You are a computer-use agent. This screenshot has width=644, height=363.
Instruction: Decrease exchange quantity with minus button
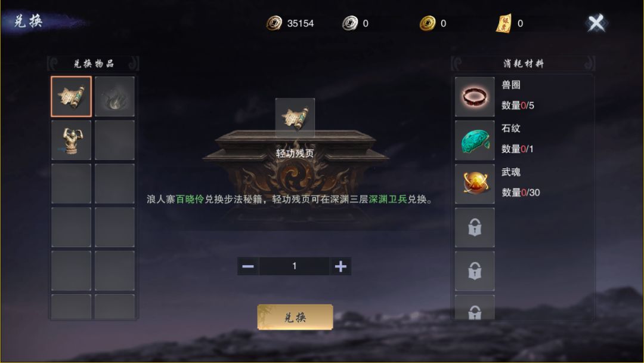tap(248, 266)
